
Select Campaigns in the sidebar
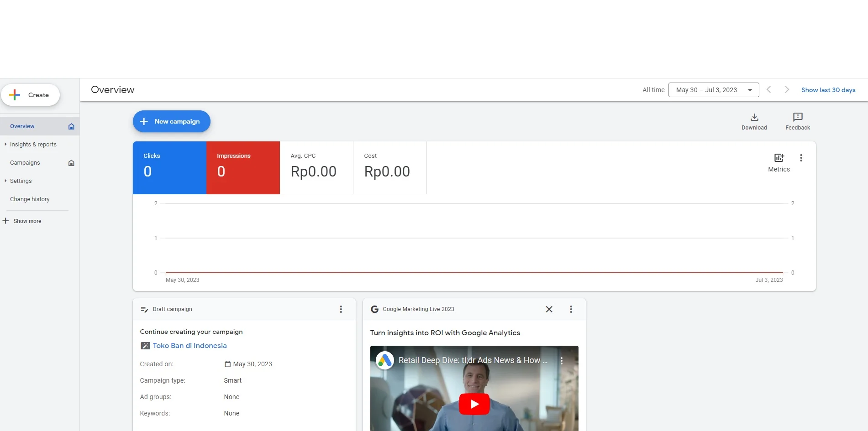point(25,163)
